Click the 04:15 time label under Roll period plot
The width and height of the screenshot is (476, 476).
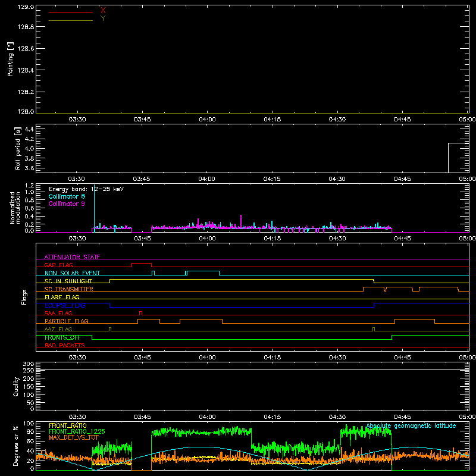pos(272,179)
